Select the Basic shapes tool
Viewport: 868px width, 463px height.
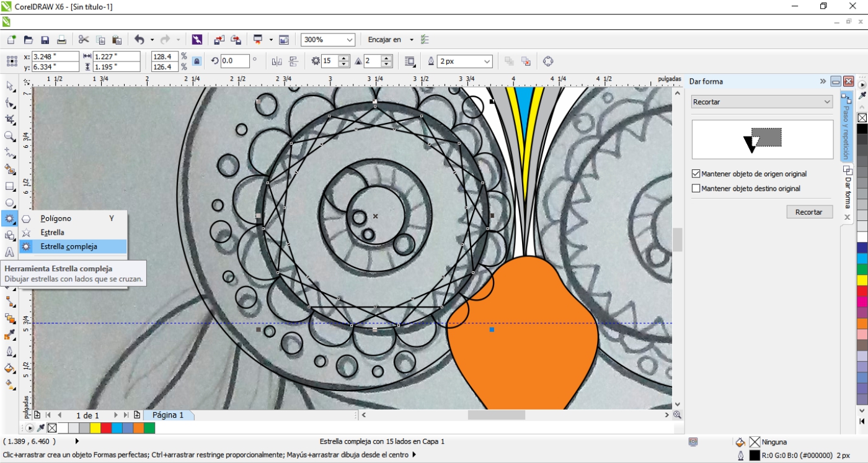point(10,235)
